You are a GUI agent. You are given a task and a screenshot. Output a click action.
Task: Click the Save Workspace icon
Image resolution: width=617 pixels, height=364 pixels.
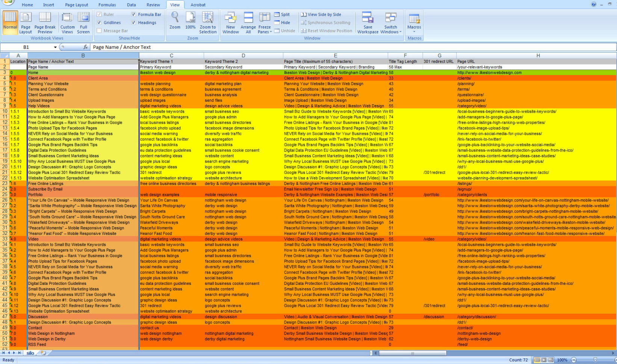click(x=367, y=22)
